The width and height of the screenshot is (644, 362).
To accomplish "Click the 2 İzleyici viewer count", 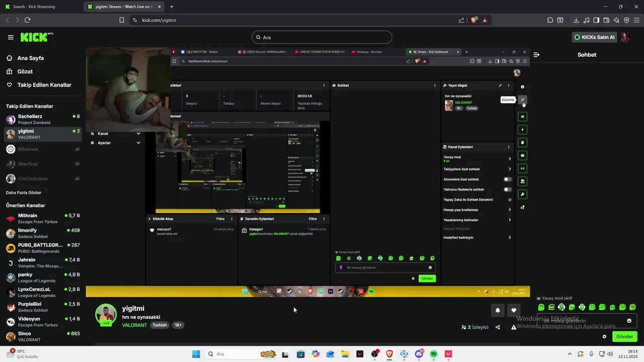I will [475, 327].
